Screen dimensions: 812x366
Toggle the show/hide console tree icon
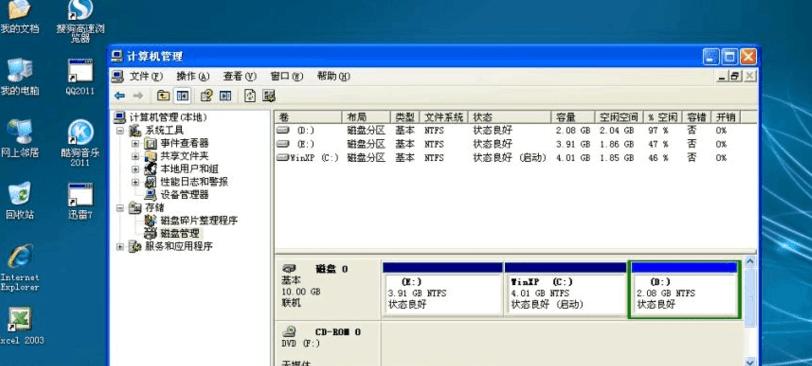click(x=182, y=96)
